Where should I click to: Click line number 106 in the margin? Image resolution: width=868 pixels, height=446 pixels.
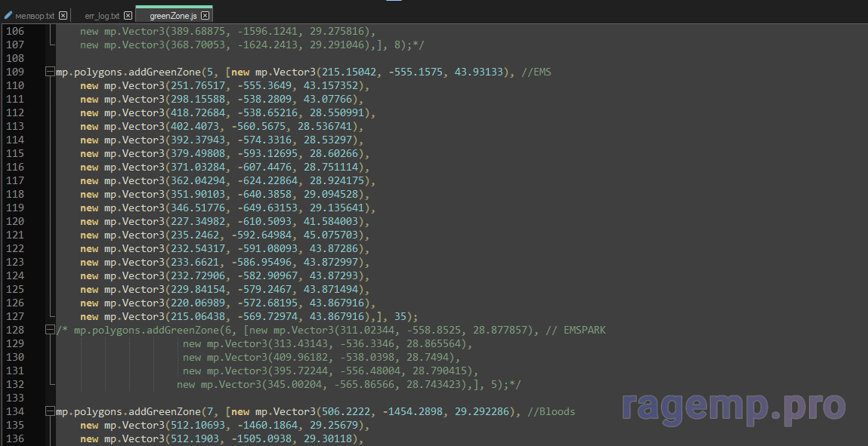[15, 32]
